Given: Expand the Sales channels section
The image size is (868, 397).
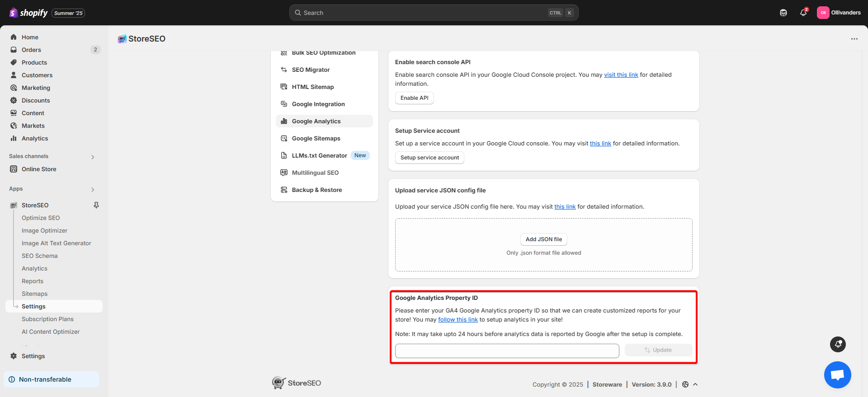Looking at the screenshot, I should tap(93, 157).
